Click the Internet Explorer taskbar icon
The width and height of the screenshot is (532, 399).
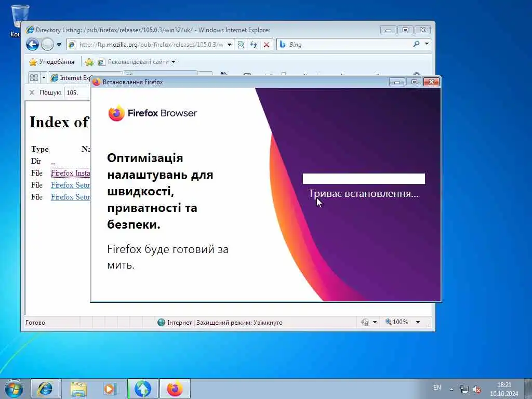click(46, 389)
